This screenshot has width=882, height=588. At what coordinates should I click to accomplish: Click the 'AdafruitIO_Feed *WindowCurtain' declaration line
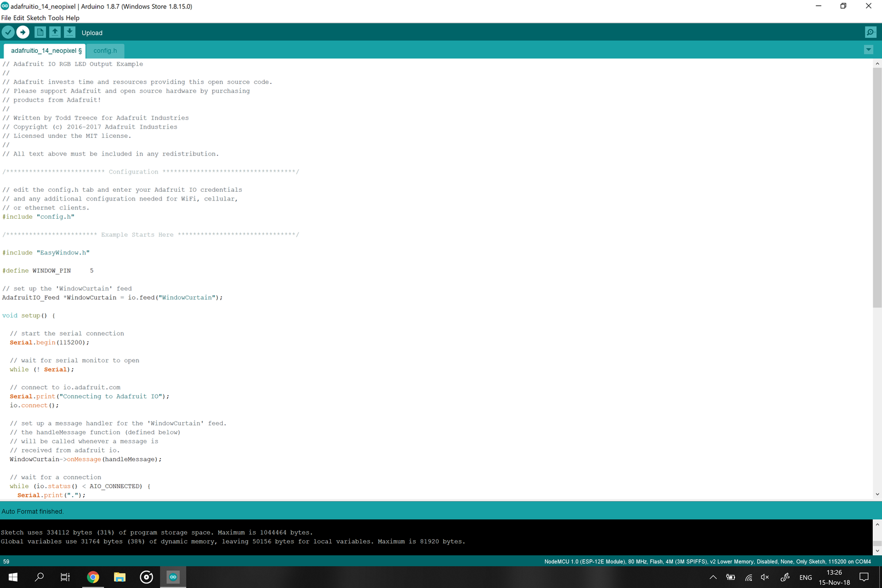[113, 297]
